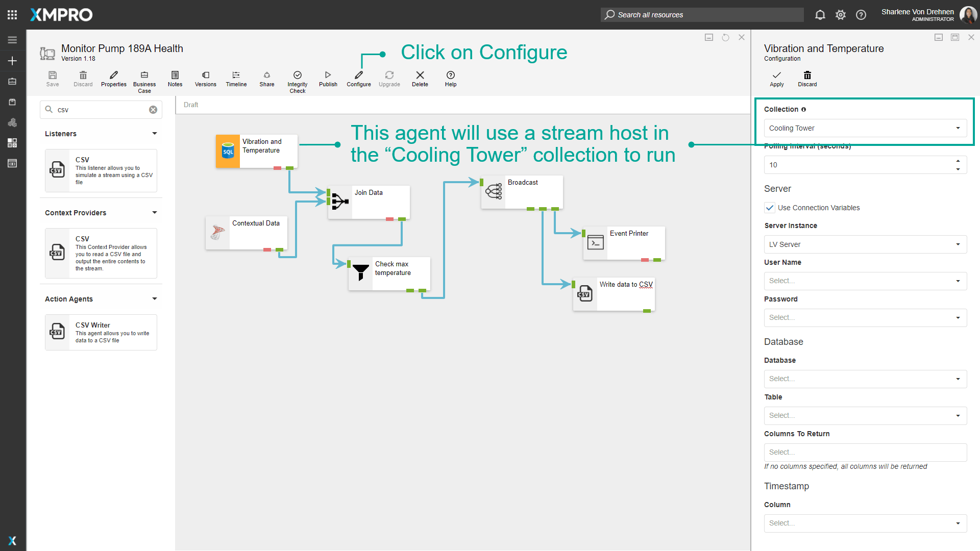Viewport: 980px width, 551px height.
Task: Open the notifications bell
Action: point(820,15)
